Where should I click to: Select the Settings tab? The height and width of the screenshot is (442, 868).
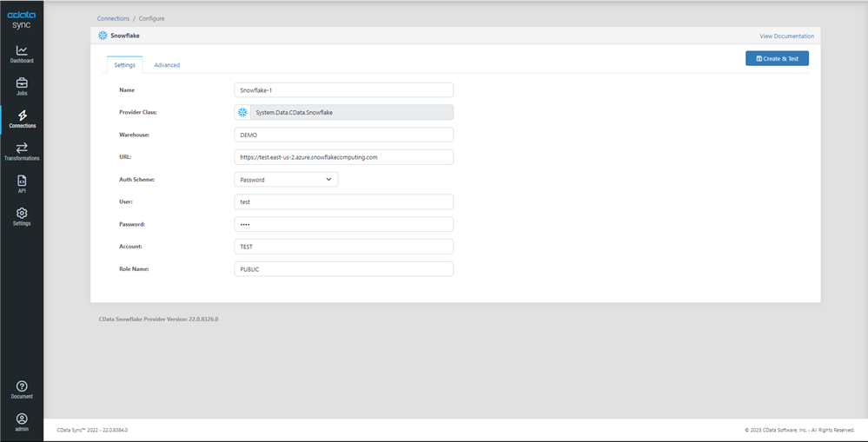pos(124,65)
